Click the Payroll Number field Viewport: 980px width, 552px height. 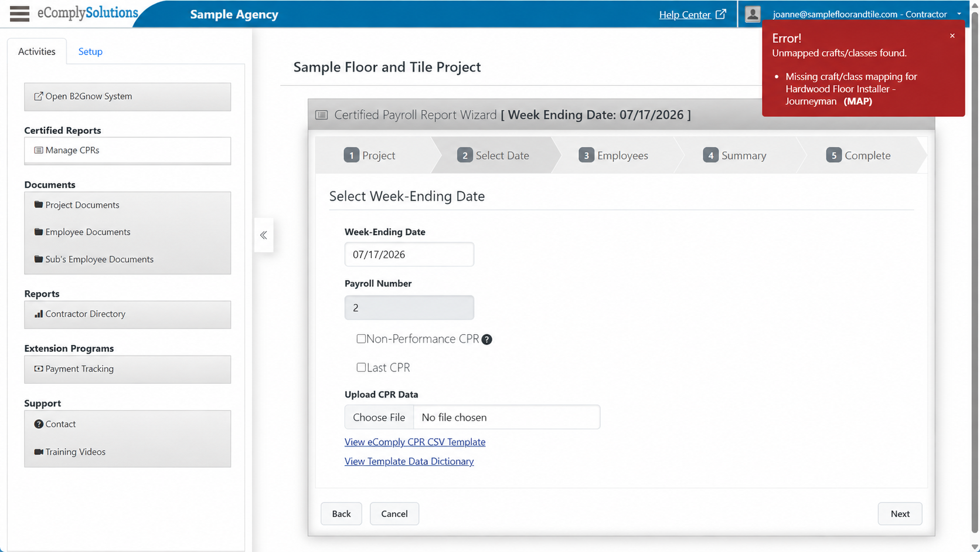pos(409,307)
